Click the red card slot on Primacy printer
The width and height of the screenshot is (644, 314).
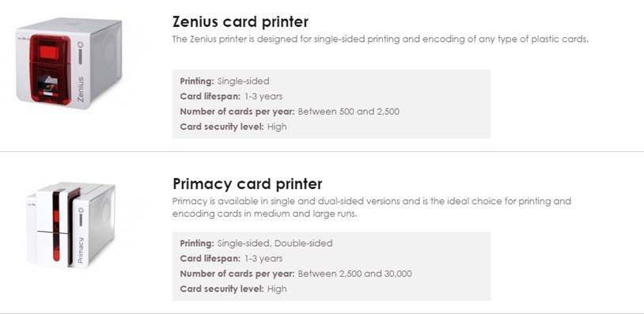click(x=56, y=225)
